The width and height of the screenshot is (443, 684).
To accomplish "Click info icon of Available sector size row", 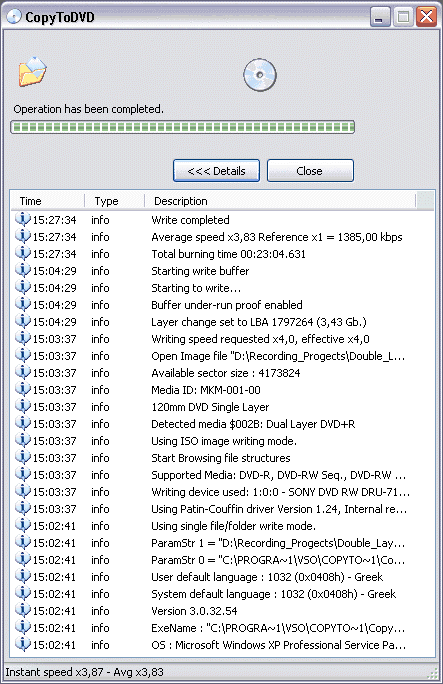I will pyautogui.click(x=23, y=372).
